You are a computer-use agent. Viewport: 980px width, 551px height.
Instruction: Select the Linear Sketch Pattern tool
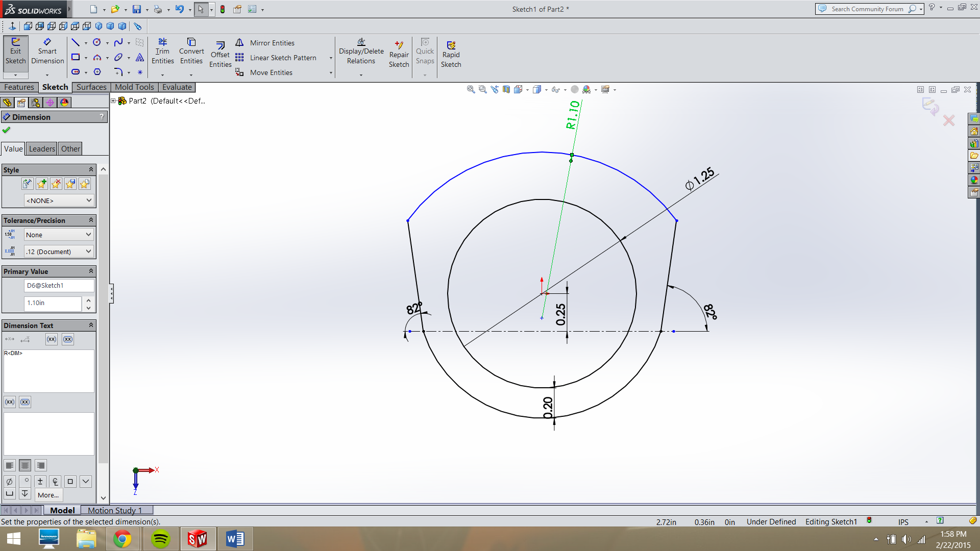click(282, 58)
